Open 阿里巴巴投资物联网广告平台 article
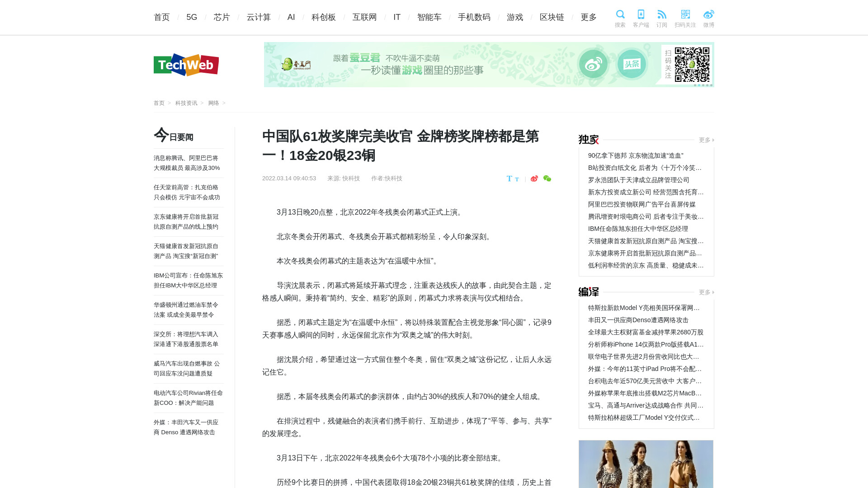The width and height of the screenshot is (868, 488). 642,204
